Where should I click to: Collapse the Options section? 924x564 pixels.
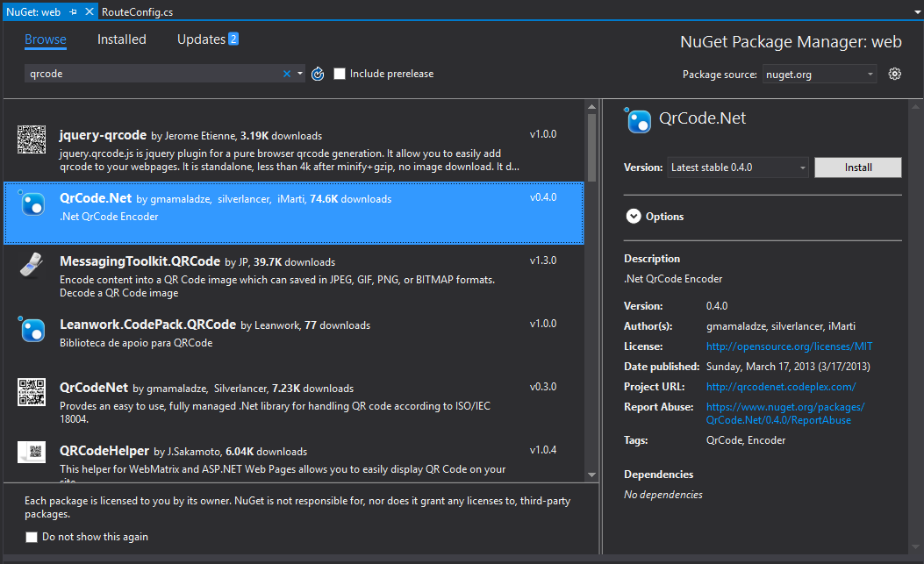pos(634,216)
